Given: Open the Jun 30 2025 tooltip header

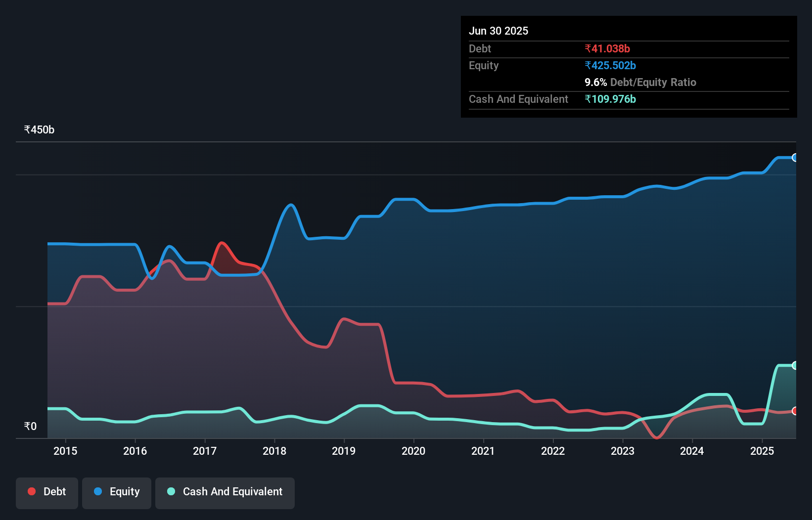Looking at the screenshot, I should [498, 31].
